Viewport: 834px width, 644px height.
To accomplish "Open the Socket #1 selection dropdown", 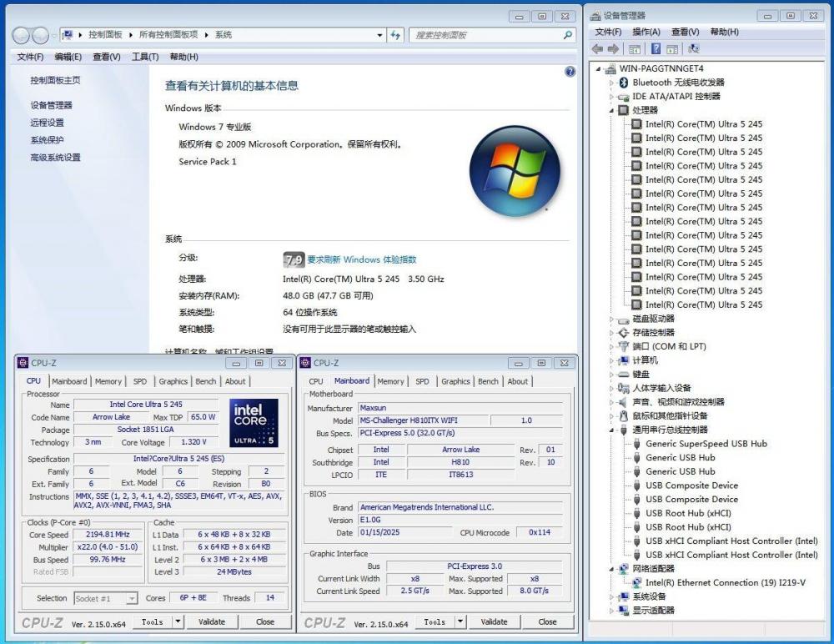I will coord(131,599).
